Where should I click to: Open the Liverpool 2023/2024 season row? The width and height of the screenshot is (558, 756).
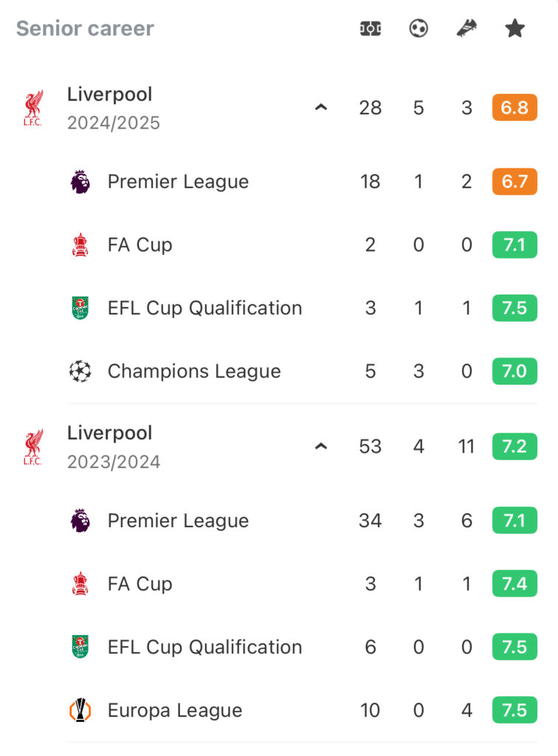coord(278,447)
